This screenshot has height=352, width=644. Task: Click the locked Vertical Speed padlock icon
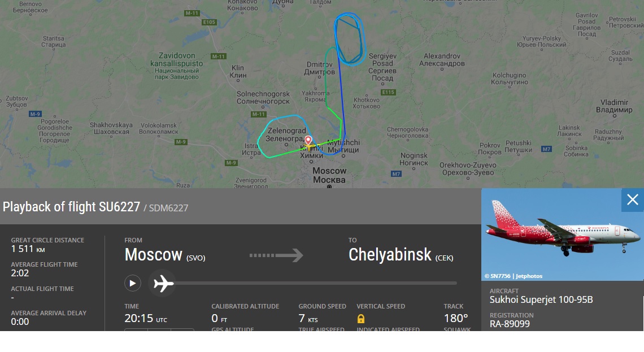point(361,319)
